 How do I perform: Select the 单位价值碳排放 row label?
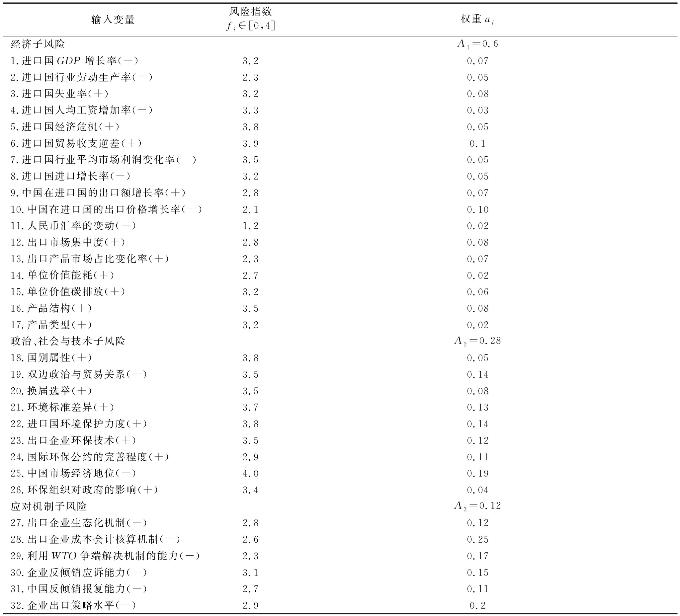point(68,292)
